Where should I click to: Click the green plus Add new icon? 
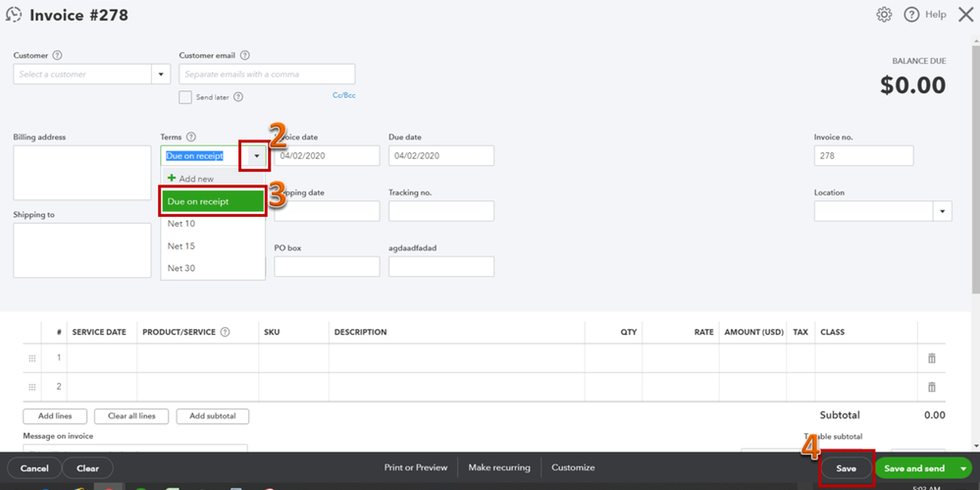(x=172, y=179)
